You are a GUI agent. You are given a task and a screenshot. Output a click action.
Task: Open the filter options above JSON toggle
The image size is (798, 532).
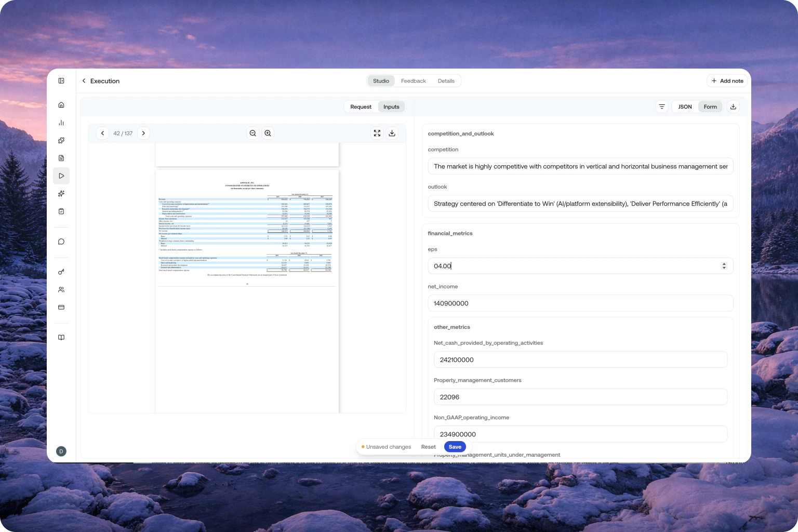[x=661, y=107]
